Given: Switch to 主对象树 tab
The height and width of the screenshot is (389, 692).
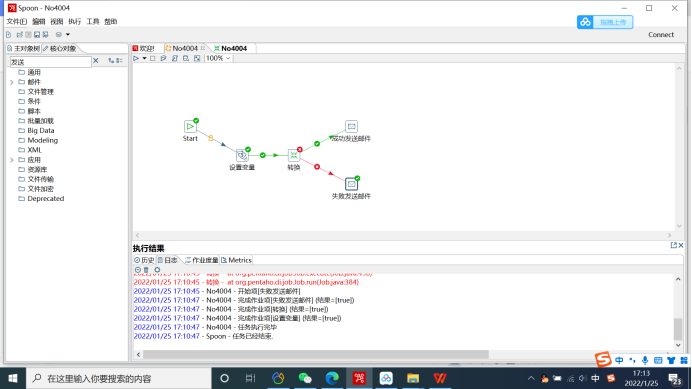Looking at the screenshot, I should pos(23,49).
